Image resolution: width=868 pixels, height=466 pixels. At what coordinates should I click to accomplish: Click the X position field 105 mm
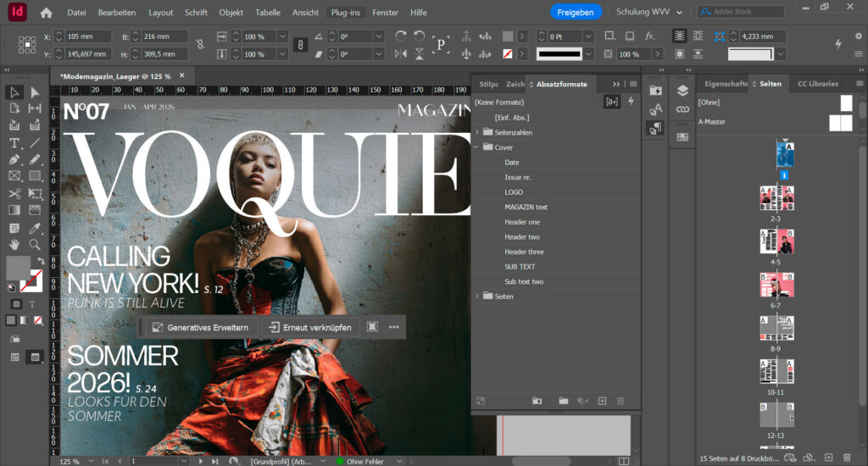tap(87, 36)
